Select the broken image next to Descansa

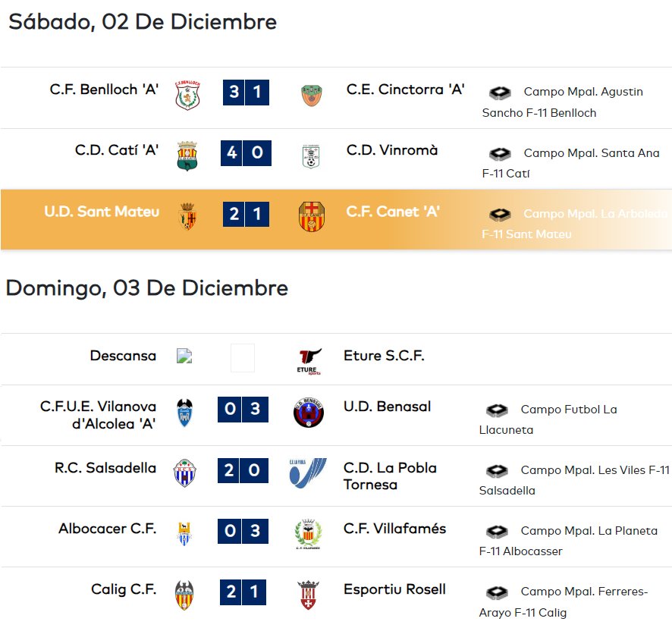[x=184, y=356]
